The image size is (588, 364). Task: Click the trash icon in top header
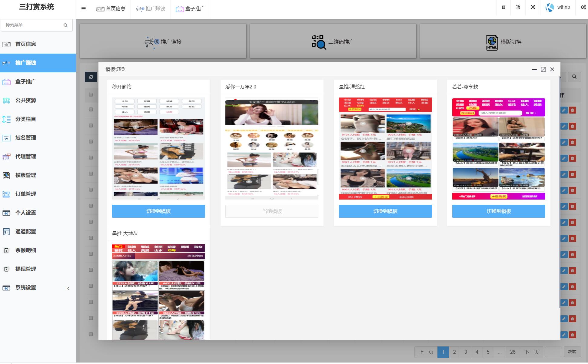pyautogui.click(x=503, y=7)
